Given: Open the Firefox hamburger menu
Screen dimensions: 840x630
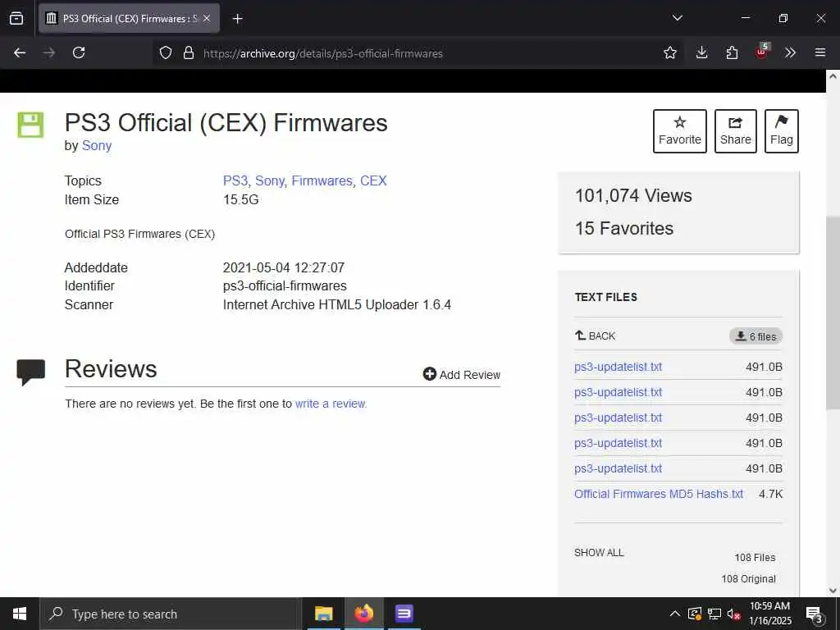Looking at the screenshot, I should 820,52.
